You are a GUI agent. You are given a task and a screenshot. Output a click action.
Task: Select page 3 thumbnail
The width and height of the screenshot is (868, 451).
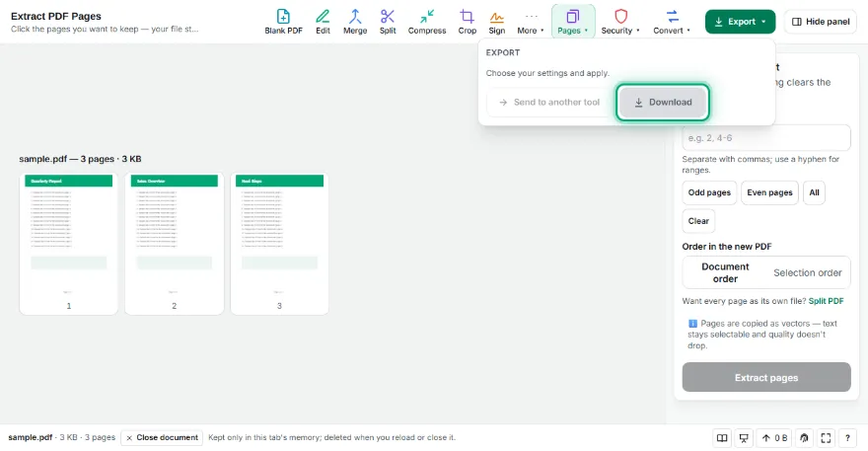point(279,243)
